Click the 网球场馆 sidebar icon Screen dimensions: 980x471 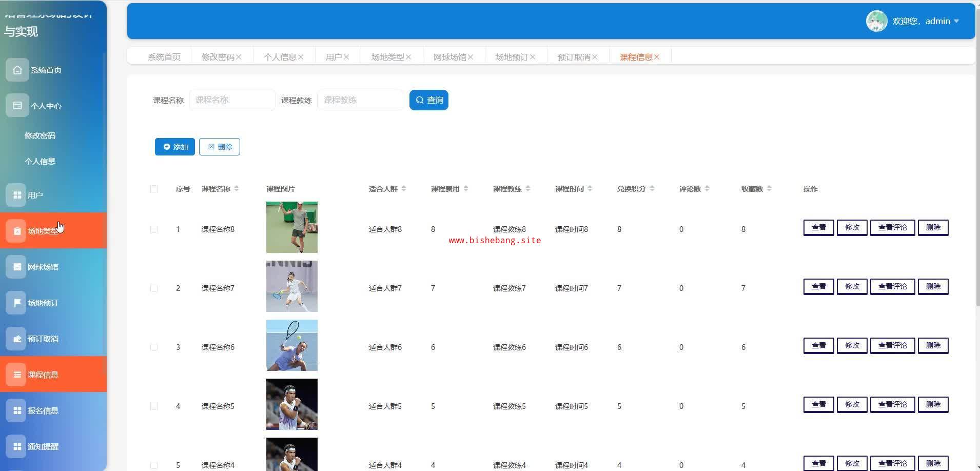pos(17,267)
